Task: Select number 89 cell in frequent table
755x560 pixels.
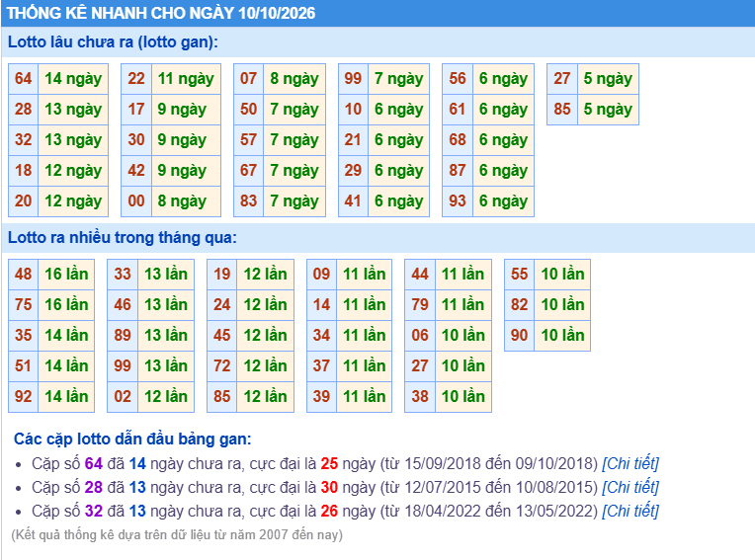Action: pyautogui.click(x=123, y=336)
